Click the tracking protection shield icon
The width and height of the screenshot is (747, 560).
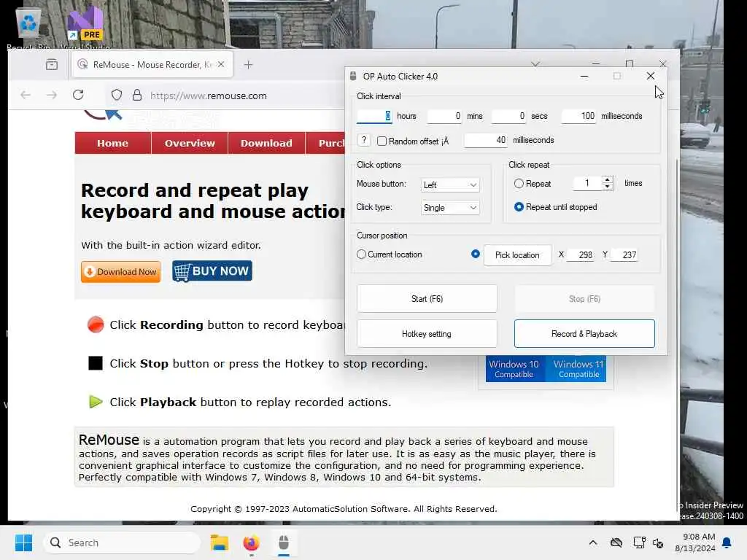pos(117,96)
